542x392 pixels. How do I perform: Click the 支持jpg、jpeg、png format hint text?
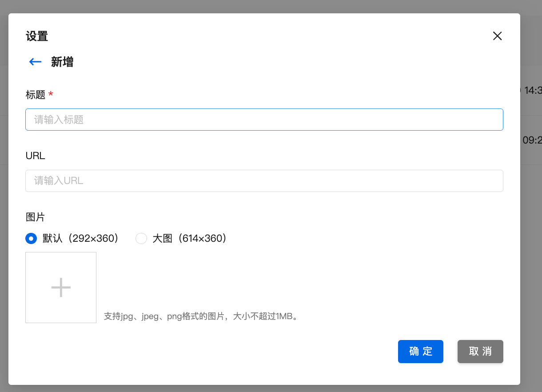[200, 317]
